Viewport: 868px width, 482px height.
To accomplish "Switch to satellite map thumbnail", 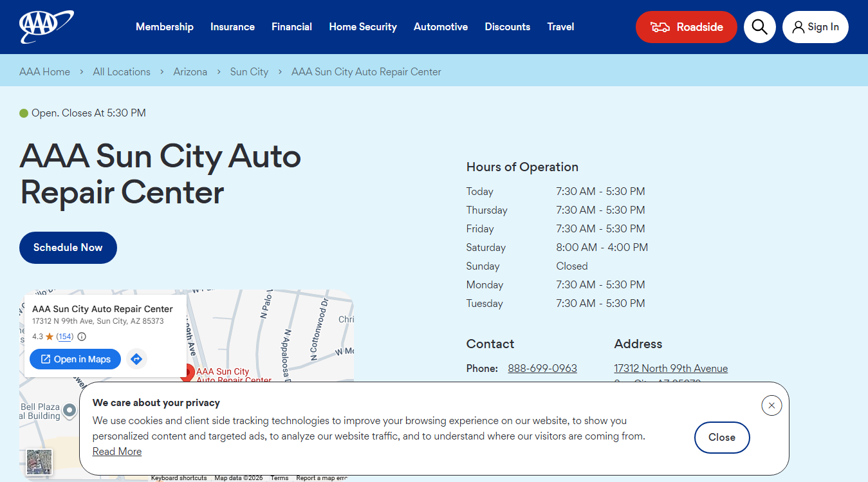I will [39, 461].
